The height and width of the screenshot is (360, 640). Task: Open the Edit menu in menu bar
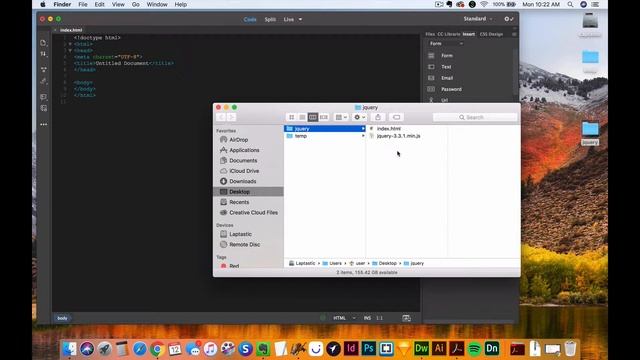point(100,4)
